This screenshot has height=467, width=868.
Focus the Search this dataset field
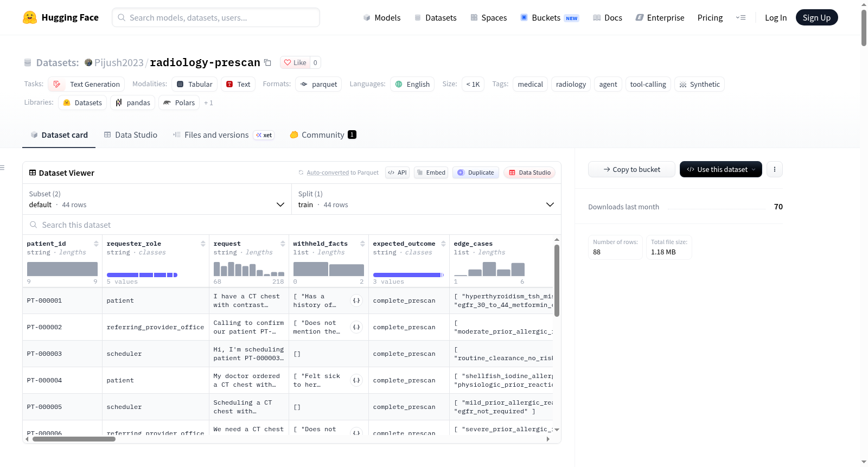pos(292,225)
